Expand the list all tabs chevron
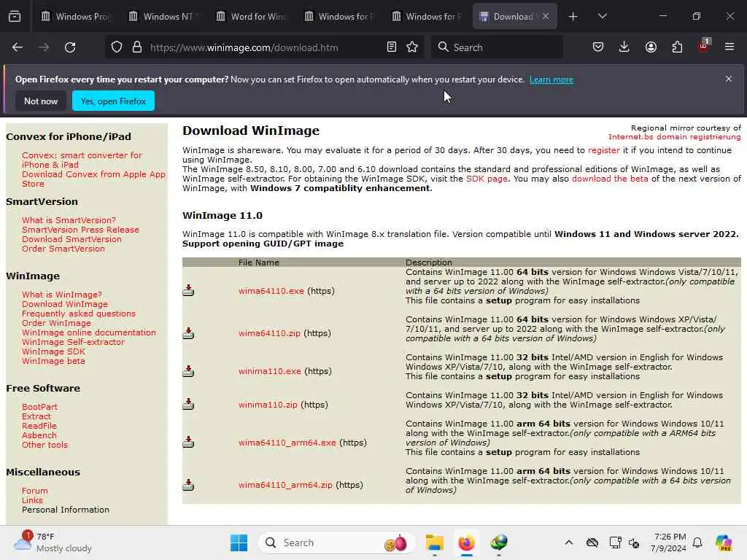The width and height of the screenshot is (747, 560). [x=602, y=17]
